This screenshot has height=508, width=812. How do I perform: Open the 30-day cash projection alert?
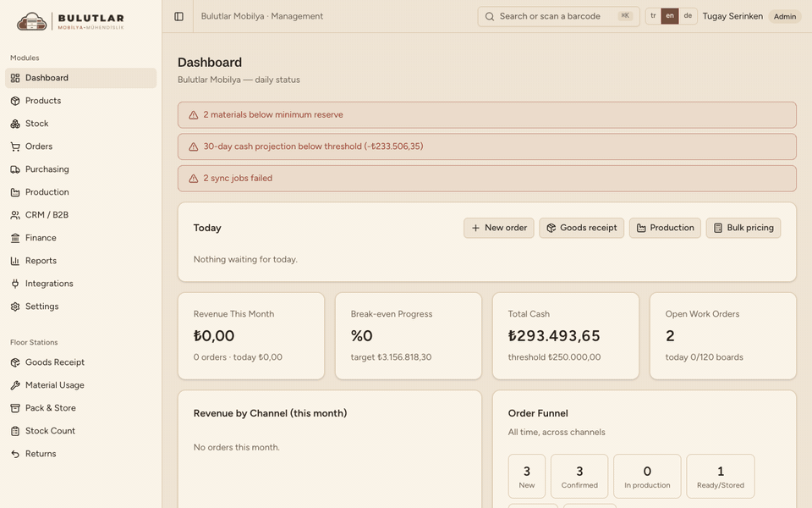tap(487, 146)
